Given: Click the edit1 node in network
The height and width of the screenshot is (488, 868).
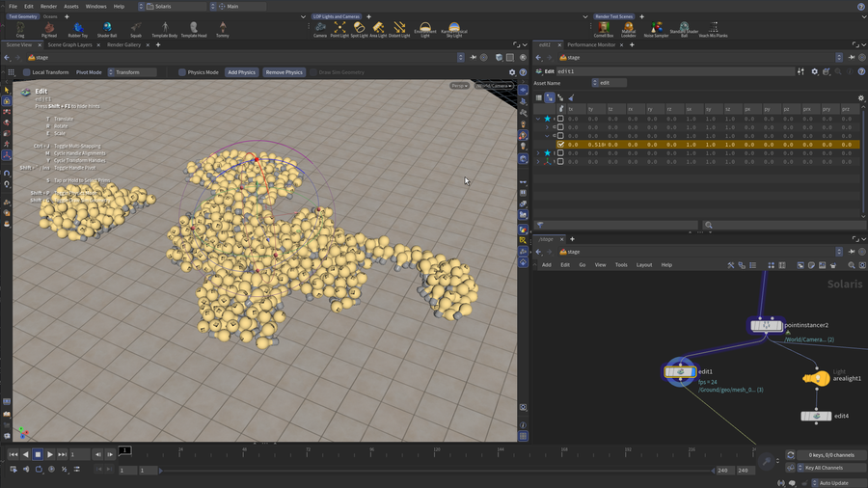Looking at the screenshot, I should [680, 372].
